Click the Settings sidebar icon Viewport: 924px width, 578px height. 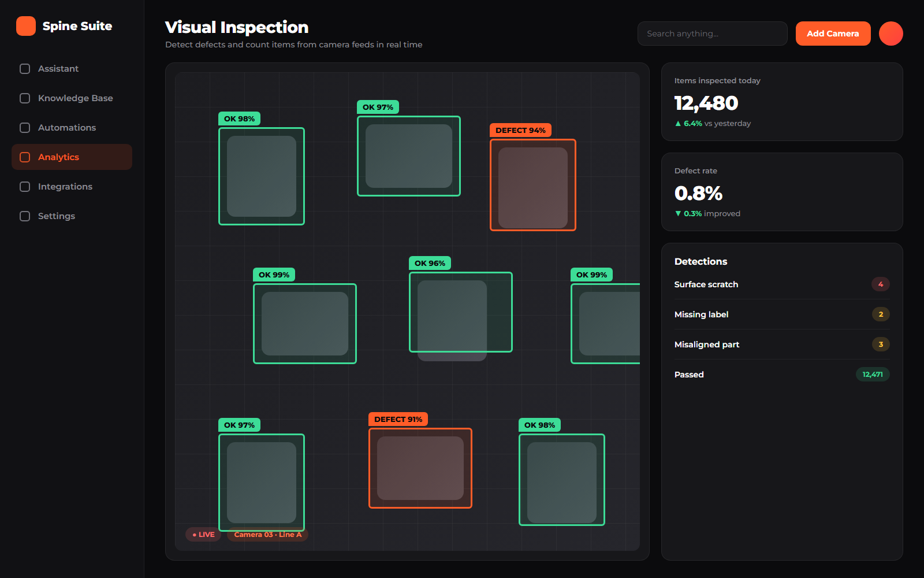pos(25,216)
